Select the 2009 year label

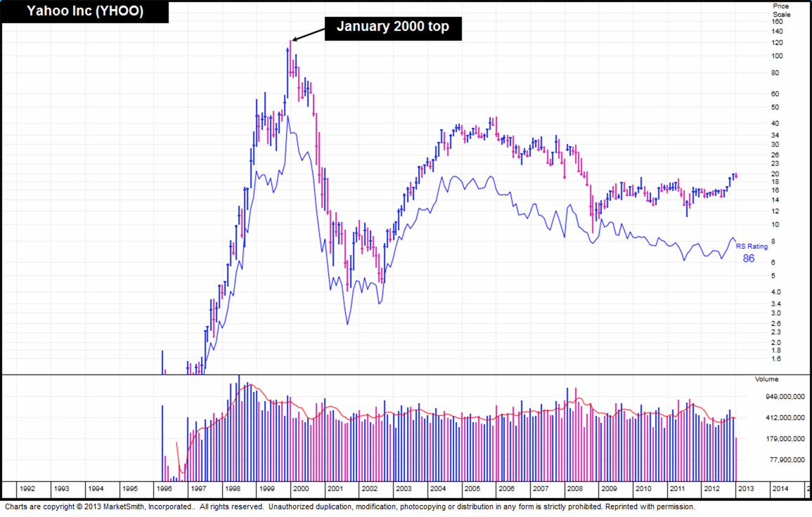(x=609, y=488)
